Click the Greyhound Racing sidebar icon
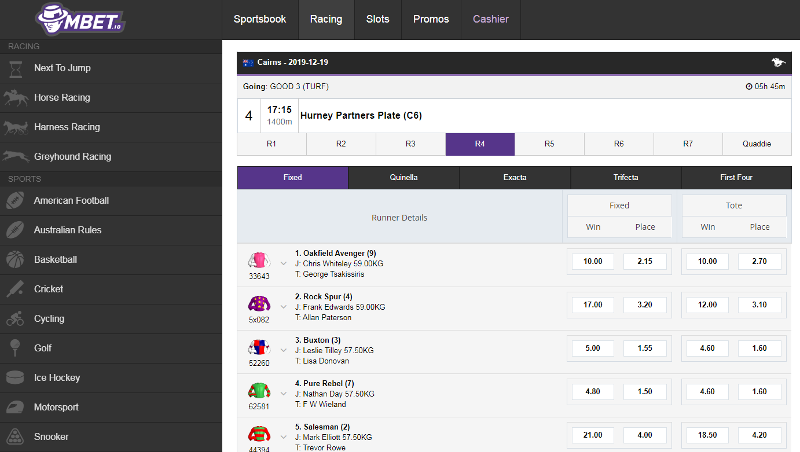Viewport: 800px width, 452px height. pos(15,156)
